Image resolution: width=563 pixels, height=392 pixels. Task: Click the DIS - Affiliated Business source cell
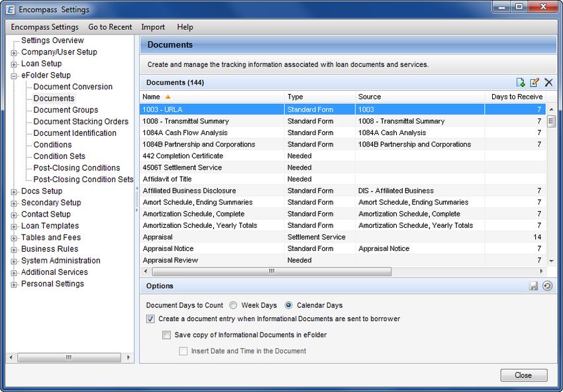tap(420, 191)
